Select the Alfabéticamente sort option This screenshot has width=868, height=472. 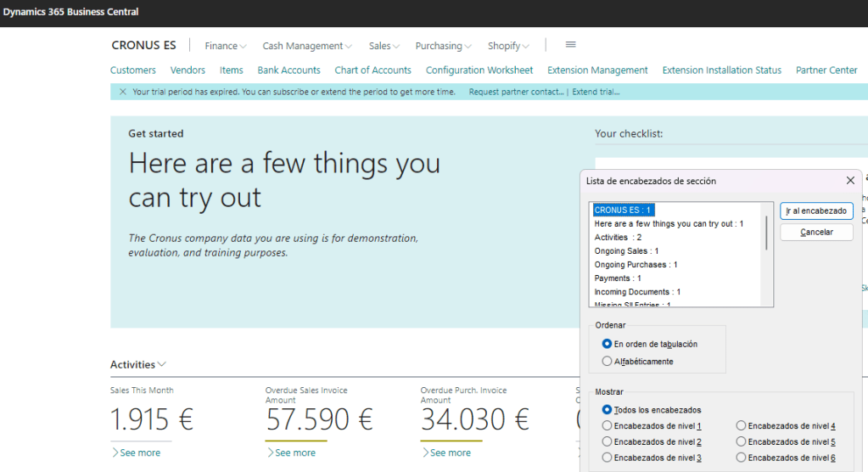click(x=607, y=362)
